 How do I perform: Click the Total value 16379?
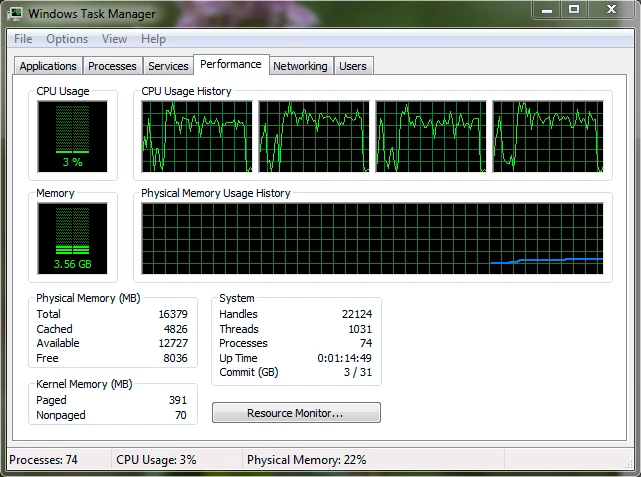173,314
